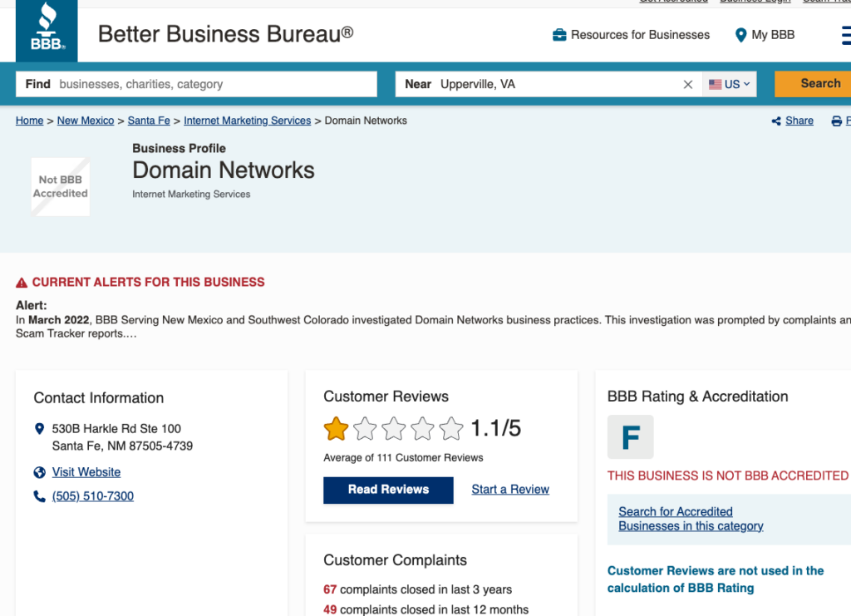Click the first gold star rating
This screenshot has height=616, width=851.
336,429
